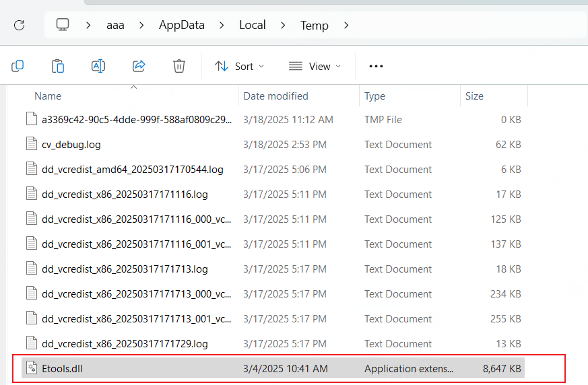This screenshot has height=385, width=588.
Task: Sort by the Name column header
Action: click(48, 96)
